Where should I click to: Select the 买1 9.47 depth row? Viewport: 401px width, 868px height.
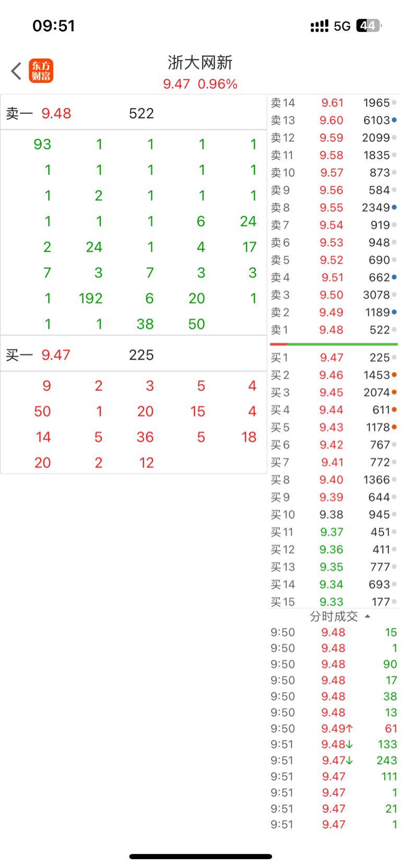point(334,358)
